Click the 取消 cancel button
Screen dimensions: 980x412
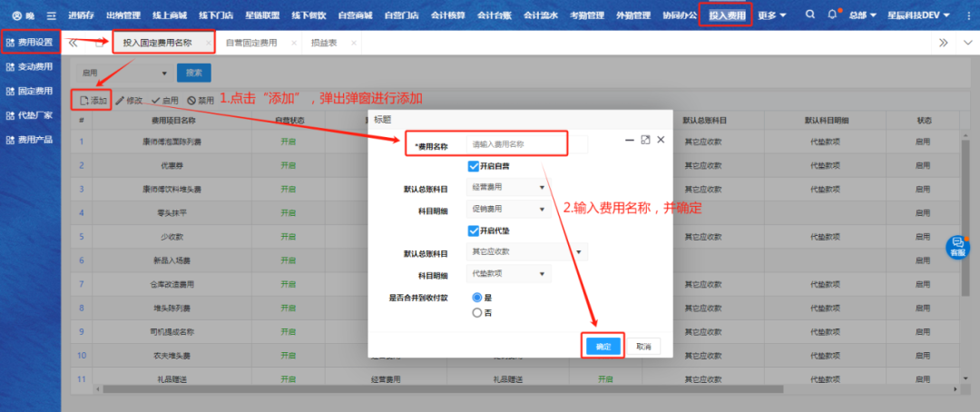pos(642,347)
